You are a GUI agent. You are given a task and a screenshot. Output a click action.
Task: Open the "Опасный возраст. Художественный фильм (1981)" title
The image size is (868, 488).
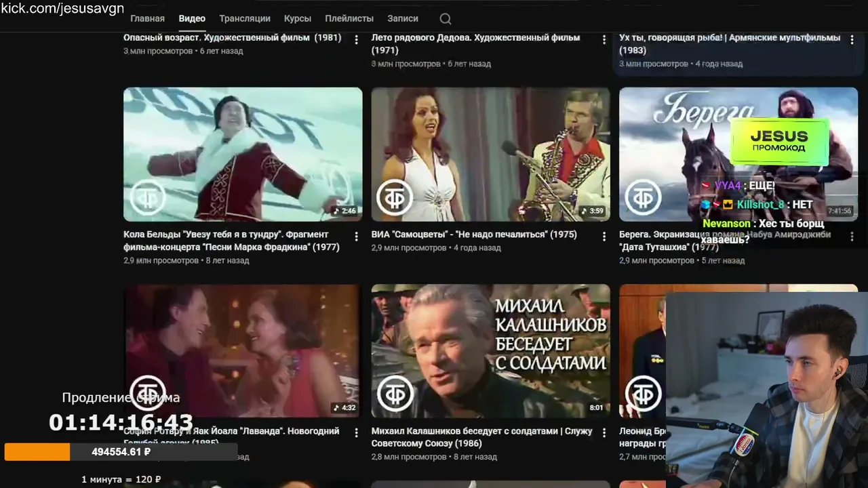coord(232,38)
